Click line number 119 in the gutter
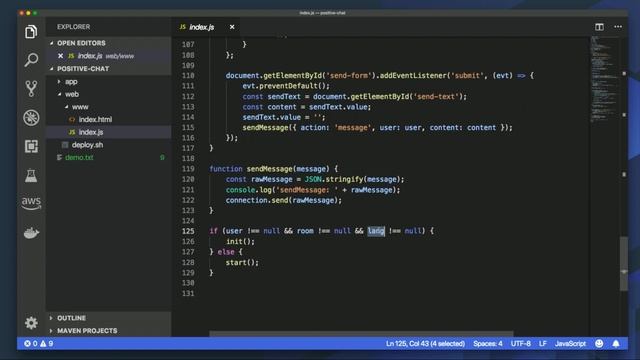This screenshot has height=360, width=640. pos(188,169)
